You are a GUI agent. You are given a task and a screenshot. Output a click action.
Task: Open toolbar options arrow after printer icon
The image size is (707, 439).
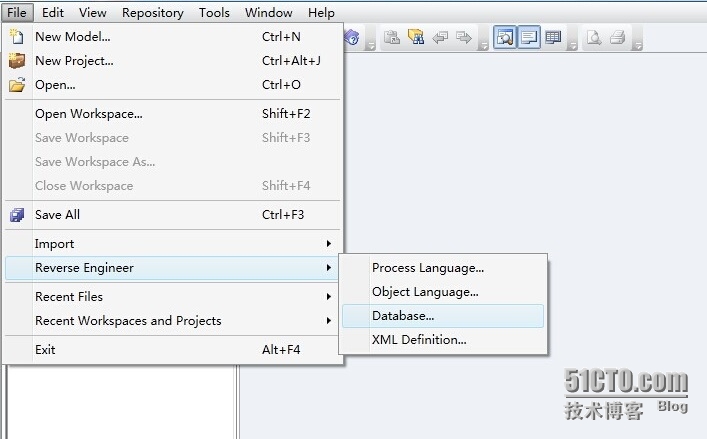(x=638, y=46)
